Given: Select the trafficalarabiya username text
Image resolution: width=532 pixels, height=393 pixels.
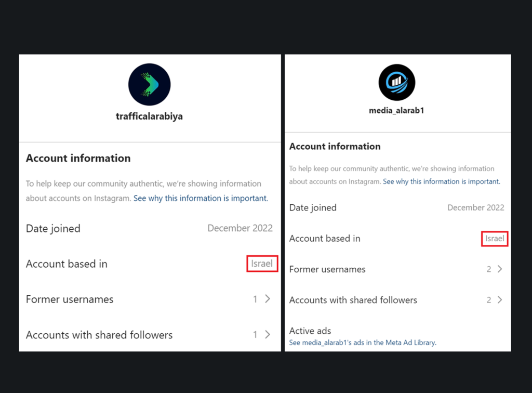Looking at the screenshot, I should coord(149,116).
